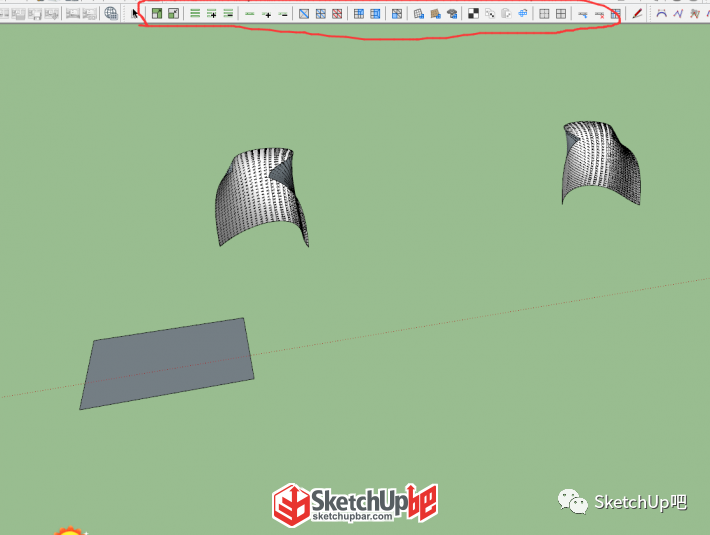Click the wireframe mesh with blue badge icon

(419, 14)
